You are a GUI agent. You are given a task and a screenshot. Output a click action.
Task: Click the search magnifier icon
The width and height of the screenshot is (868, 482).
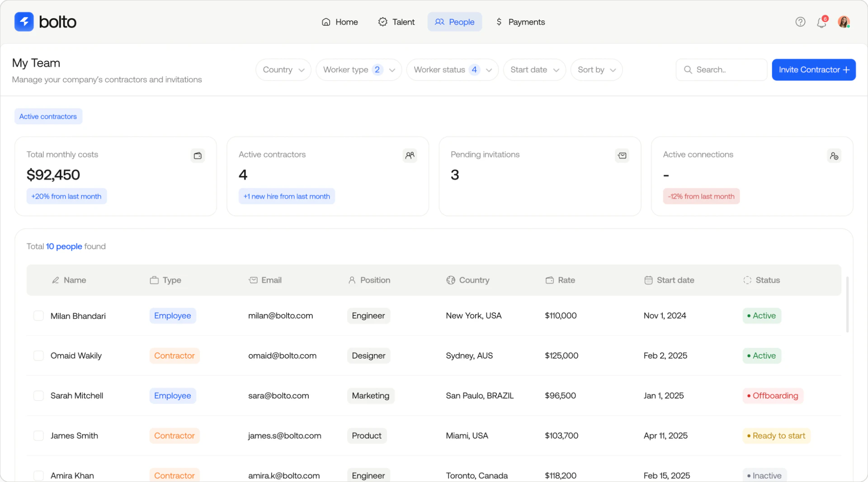point(688,70)
